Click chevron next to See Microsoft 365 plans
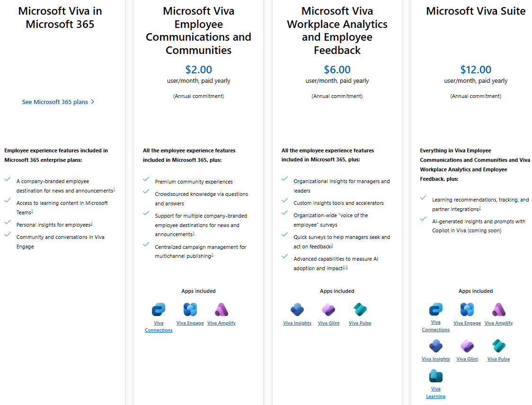532x405 pixels. coord(92,102)
